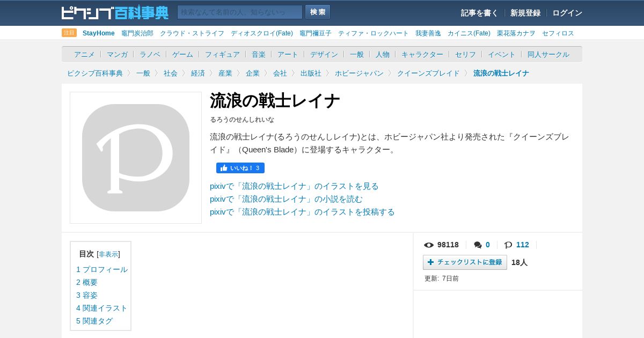Select the ラノベ category tab
Viewport: 644px width, 338px height.
150,54
